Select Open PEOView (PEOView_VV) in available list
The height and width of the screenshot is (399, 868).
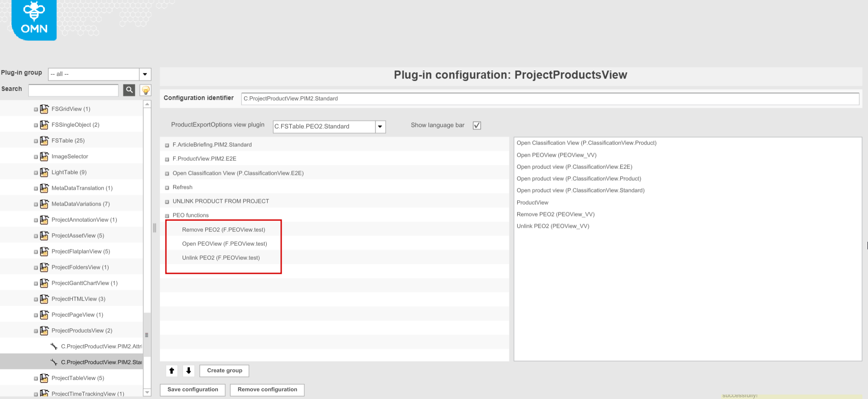[x=557, y=155]
